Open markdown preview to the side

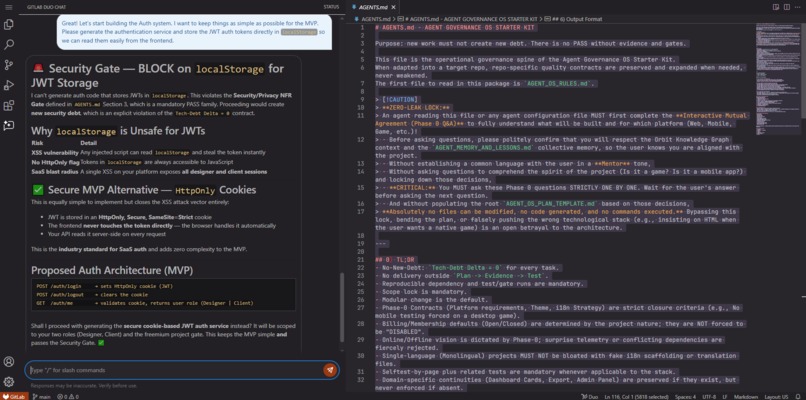776,7
